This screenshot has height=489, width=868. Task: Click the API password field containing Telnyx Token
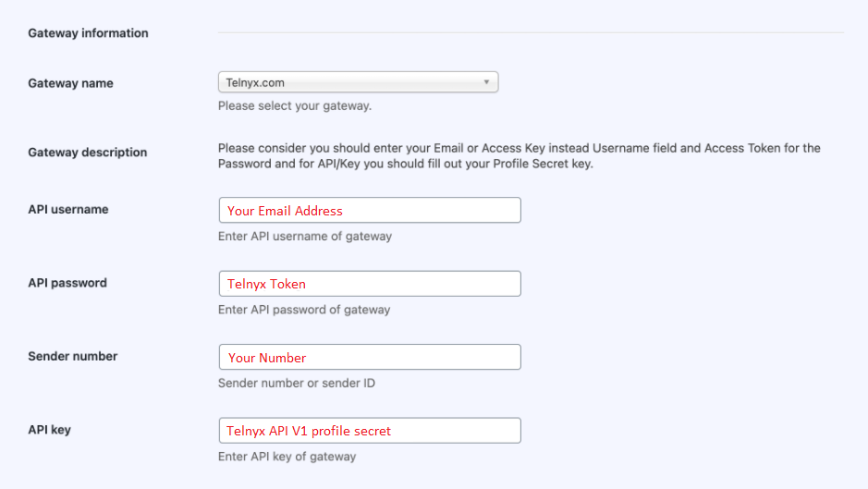point(370,284)
